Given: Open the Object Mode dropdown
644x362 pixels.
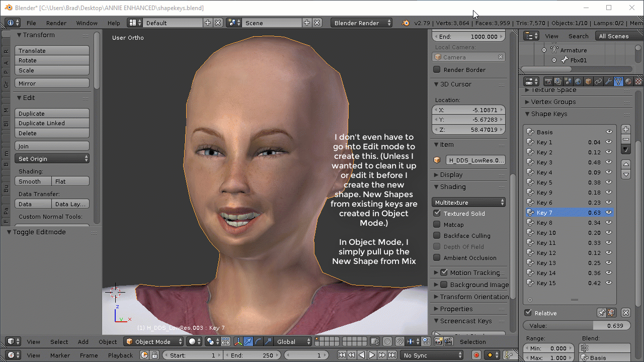Looking at the screenshot, I should pos(153,342).
